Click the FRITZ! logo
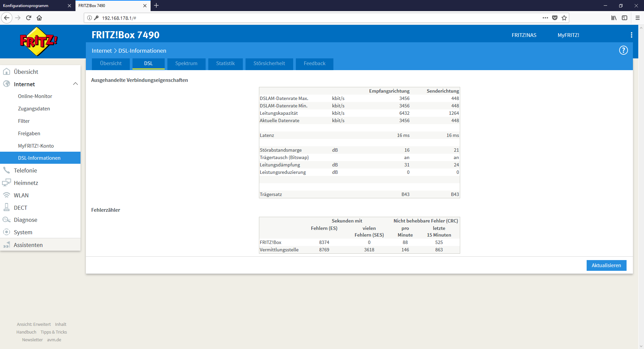The height and width of the screenshot is (349, 644). (39, 41)
